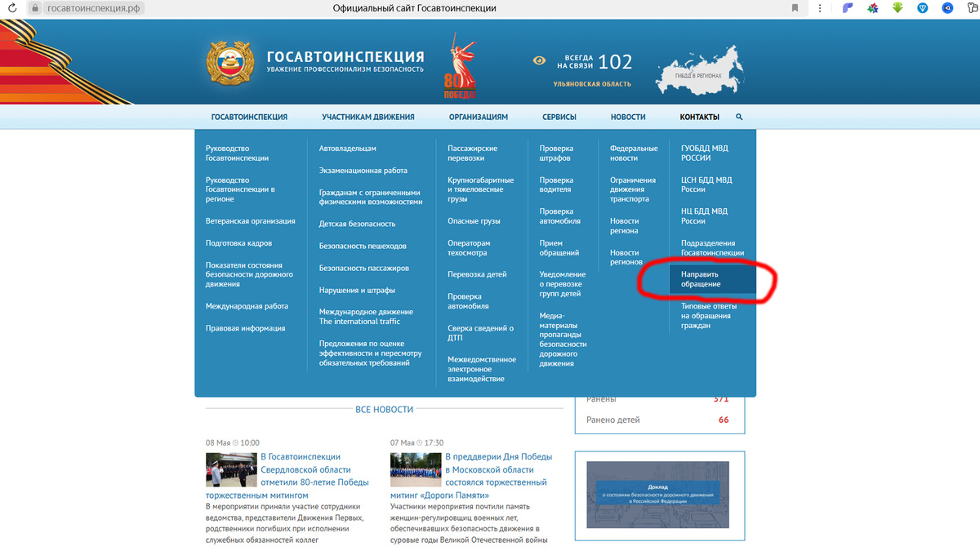Click the purple extension icon in the toolbar
The height and width of the screenshot is (551, 980).
(847, 8)
